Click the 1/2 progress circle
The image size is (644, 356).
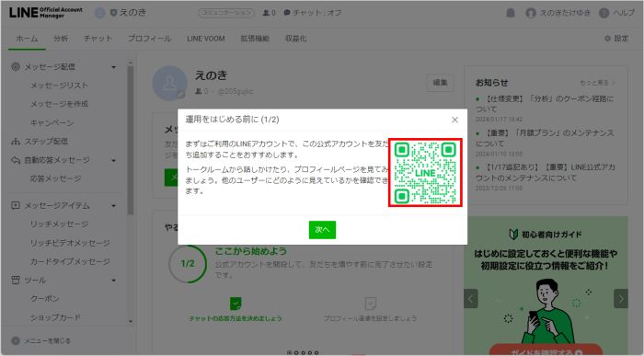[188, 264]
